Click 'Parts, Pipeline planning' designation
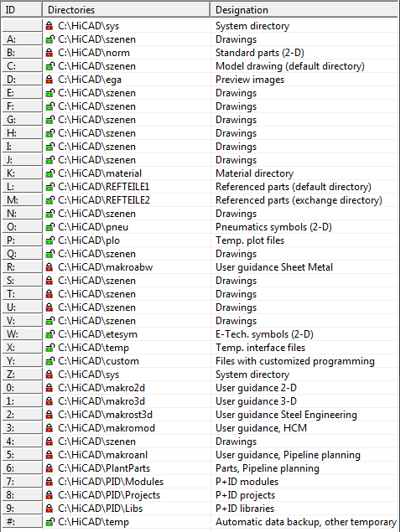The image size is (400, 532). pos(268,468)
